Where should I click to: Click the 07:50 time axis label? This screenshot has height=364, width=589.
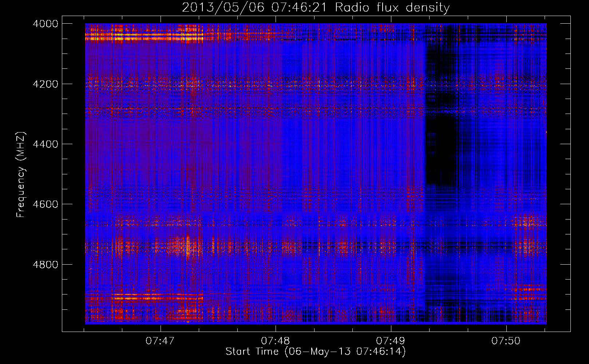506,341
